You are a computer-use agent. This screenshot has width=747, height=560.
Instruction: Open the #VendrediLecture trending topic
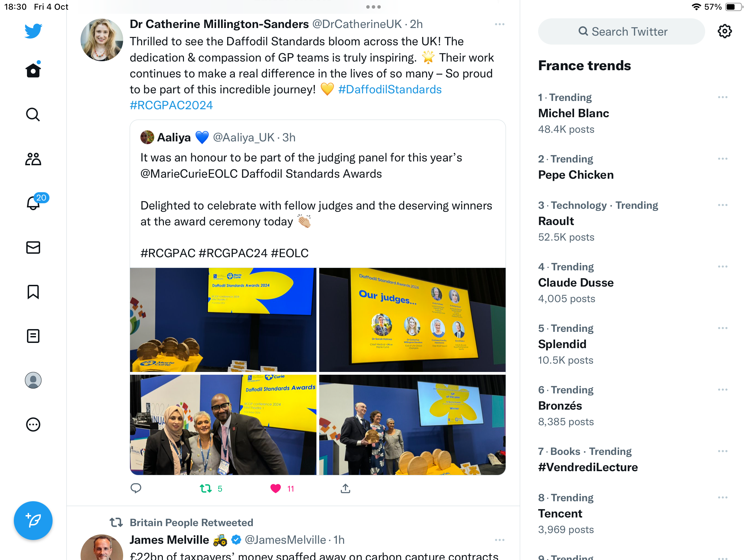point(588,467)
